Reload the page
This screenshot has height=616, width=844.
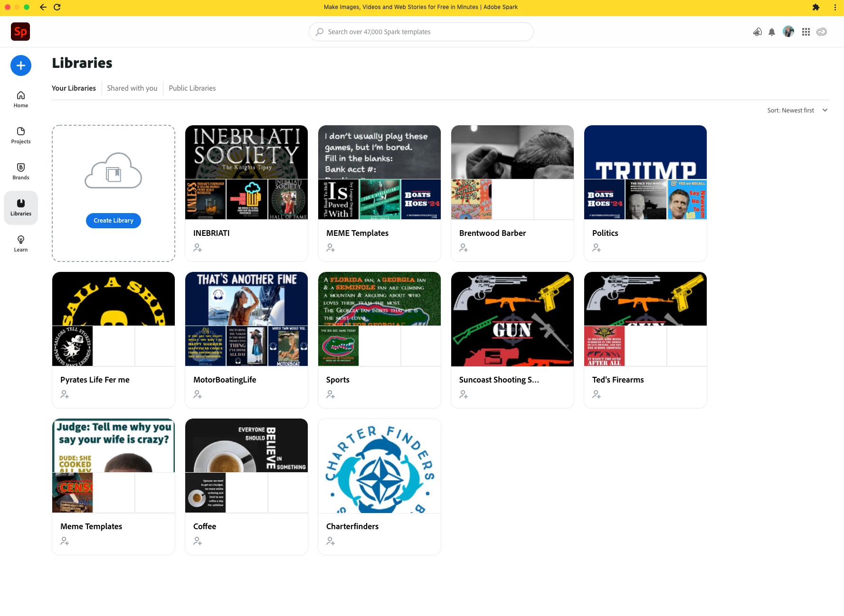point(57,7)
